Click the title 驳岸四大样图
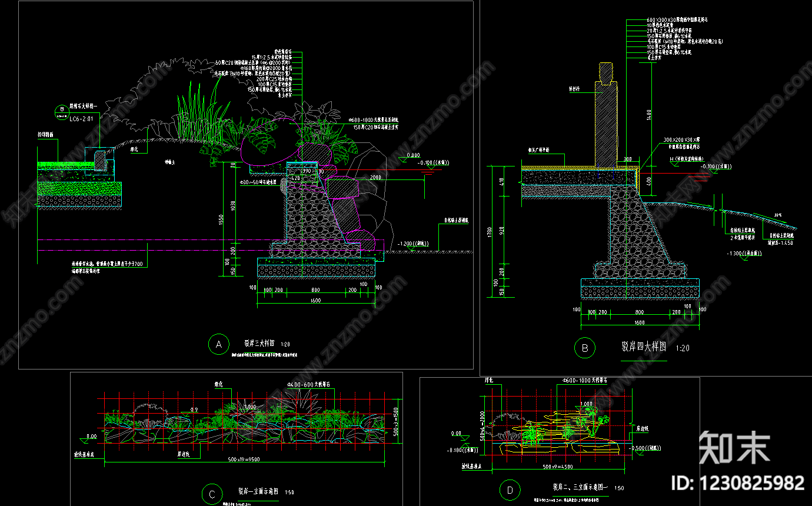Image resolution: width=812 pixels, height=506 pixels. pyautogui.click(x=644, y=347)
